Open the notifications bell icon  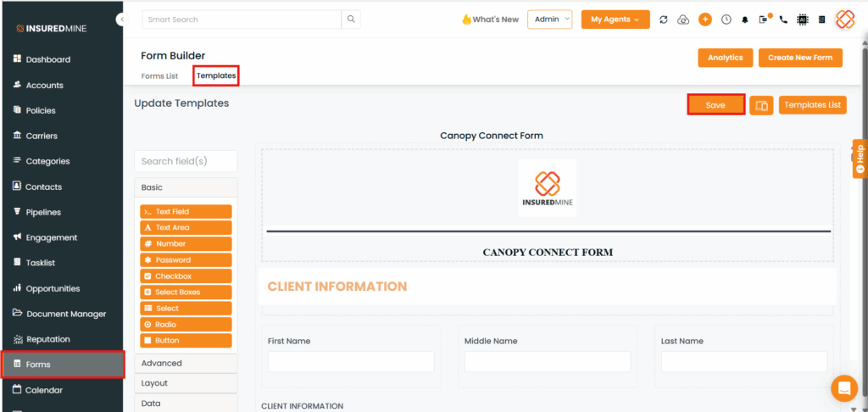pos(745,19)
